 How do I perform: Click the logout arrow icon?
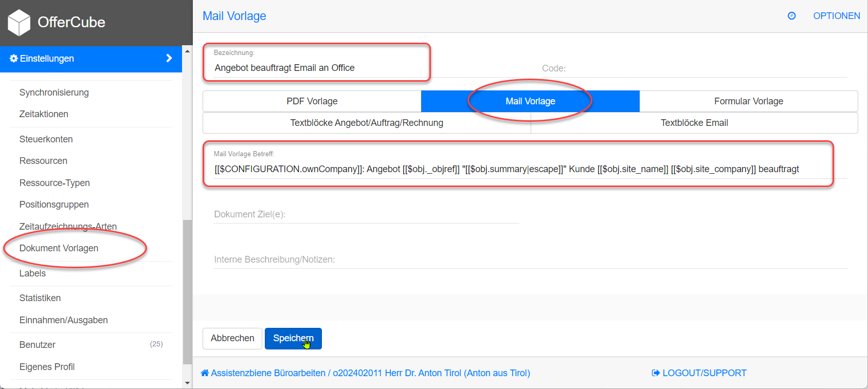click(x=656, y=373)
